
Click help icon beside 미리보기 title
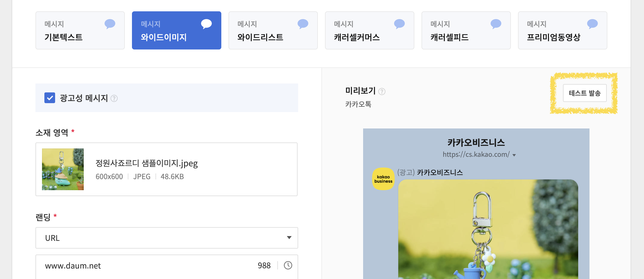pyautogui.click(x=382, y=92)
